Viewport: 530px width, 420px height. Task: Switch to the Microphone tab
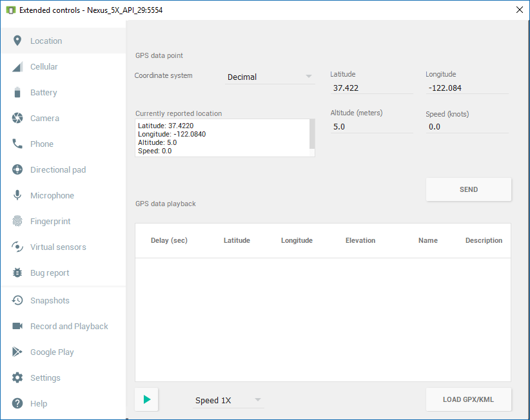(63, 195)
